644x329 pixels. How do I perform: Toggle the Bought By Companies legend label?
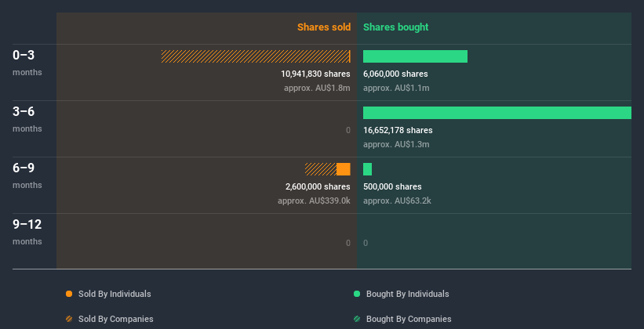(x=409, y=319)
